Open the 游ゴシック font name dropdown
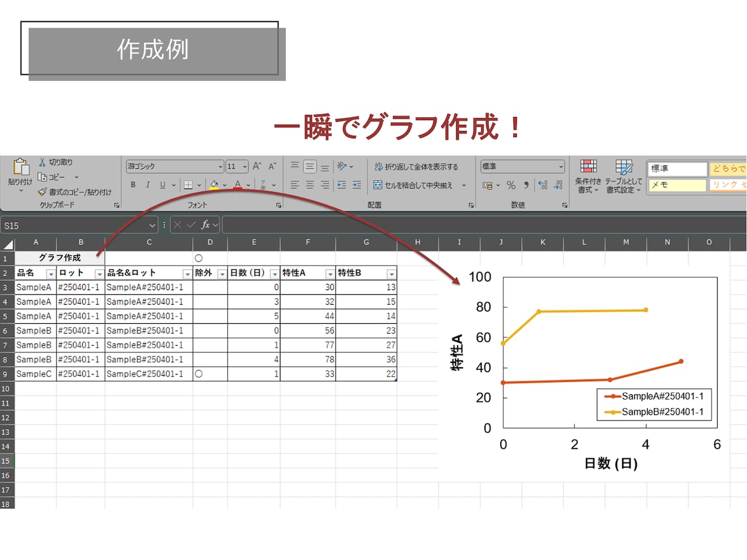This screenshot has height=560, width=747. point(220,166)
